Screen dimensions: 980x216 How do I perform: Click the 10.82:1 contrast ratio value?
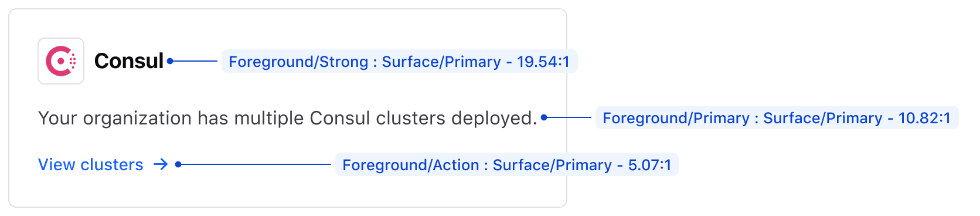(x=924, y=118)
